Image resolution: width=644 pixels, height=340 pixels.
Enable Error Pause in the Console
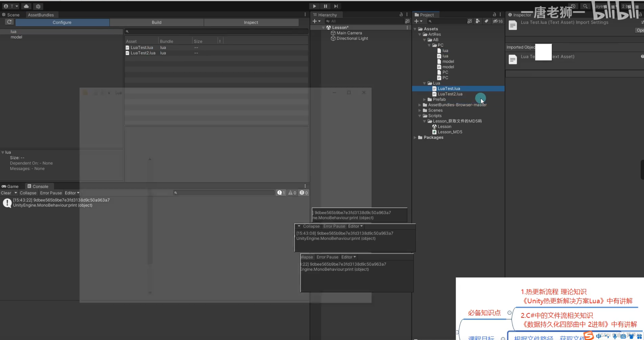click(x=51, y=193)
